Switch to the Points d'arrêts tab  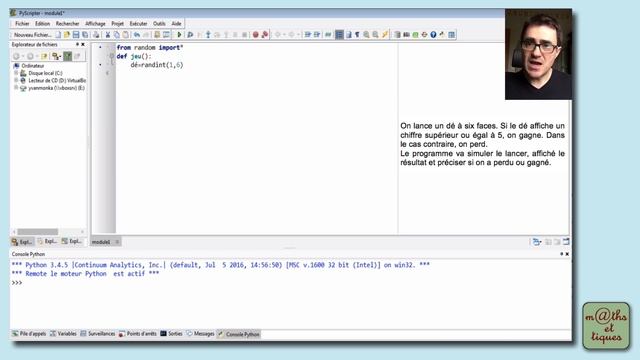pos(138,334)
